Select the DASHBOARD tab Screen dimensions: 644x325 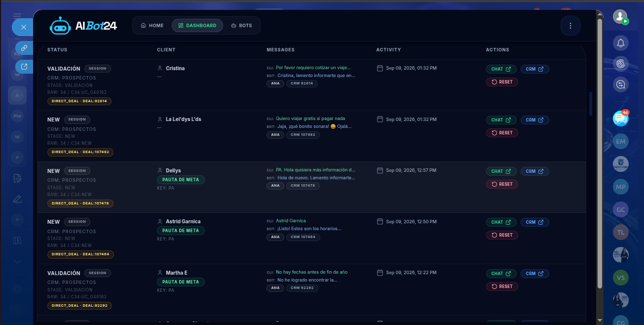(197, 26)
